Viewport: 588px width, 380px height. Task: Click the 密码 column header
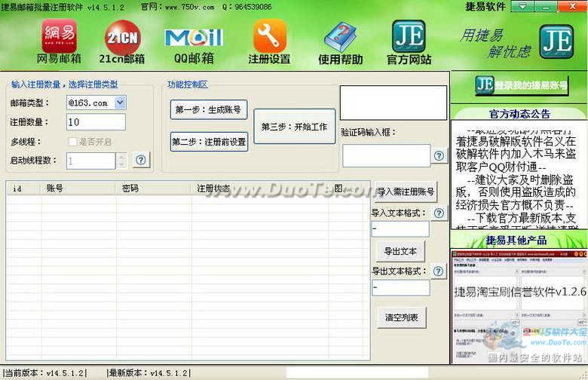(153, 188)
